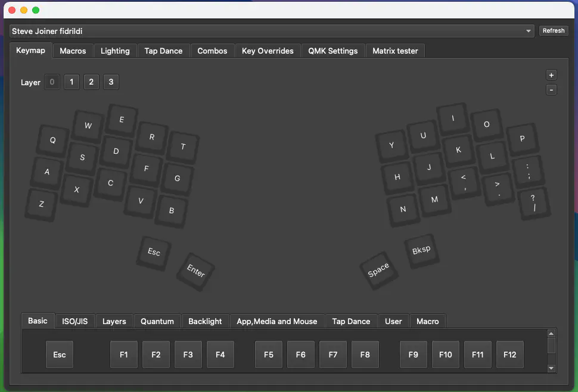578x392 pixels.
Task: Switch to layer 1
Action: [x=72, y=82]
